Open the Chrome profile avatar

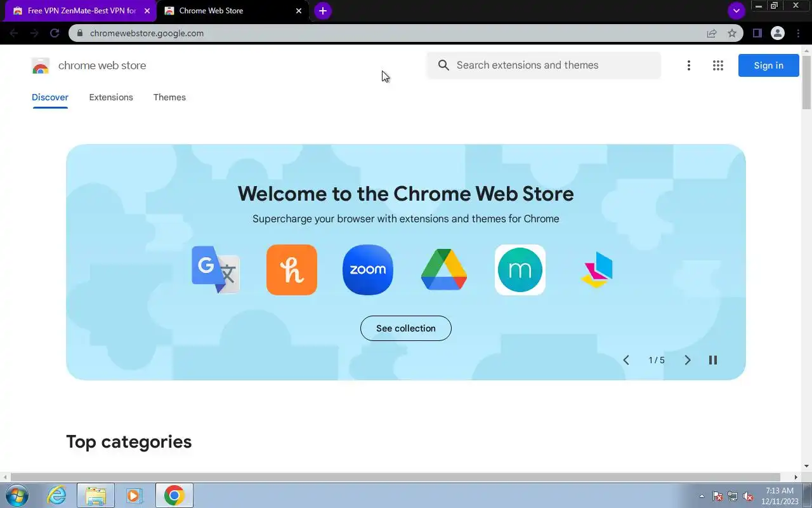coord(778,33)
